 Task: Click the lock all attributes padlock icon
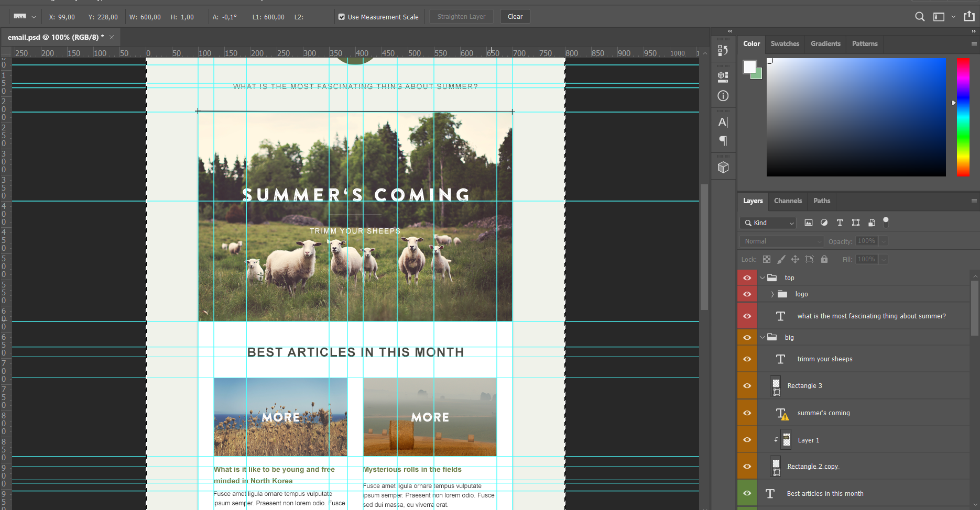[x=824, y=259]
